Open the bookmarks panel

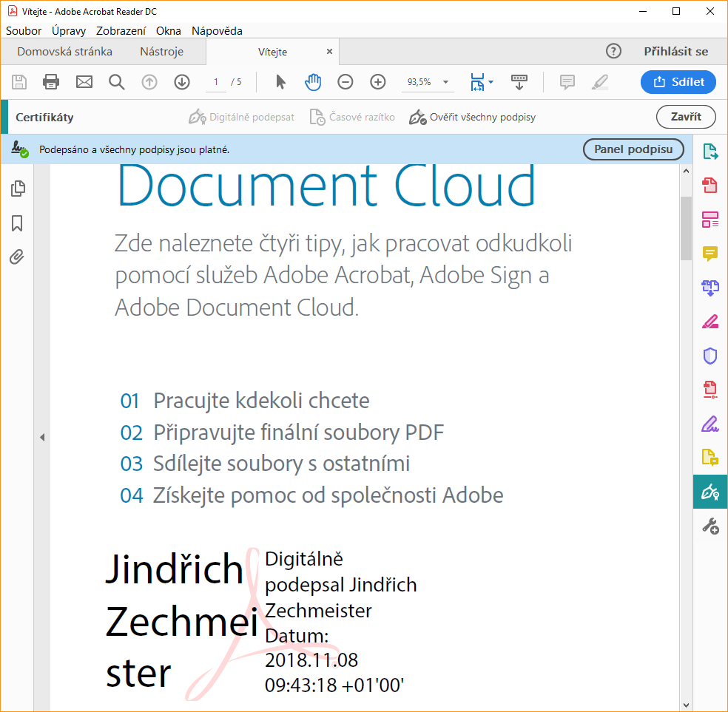click(x=17, y=223)
